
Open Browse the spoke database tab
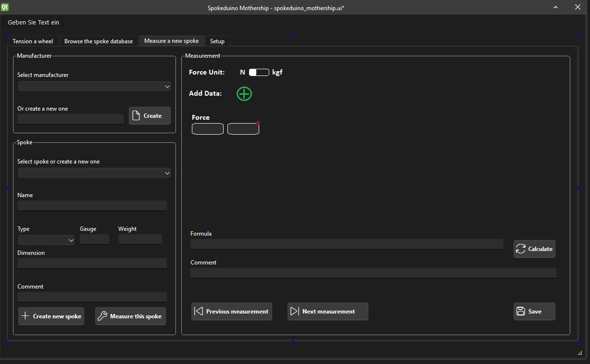click(99, 41)
